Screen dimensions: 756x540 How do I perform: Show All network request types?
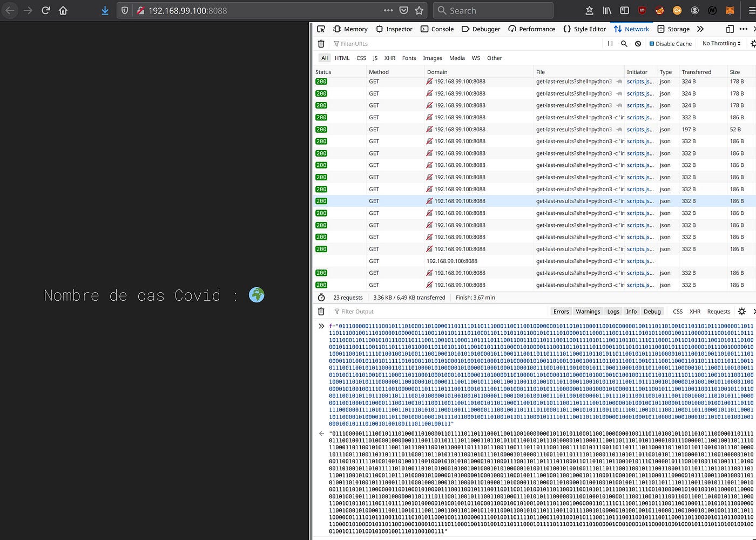pyautogui.click(x=324, y=58)
